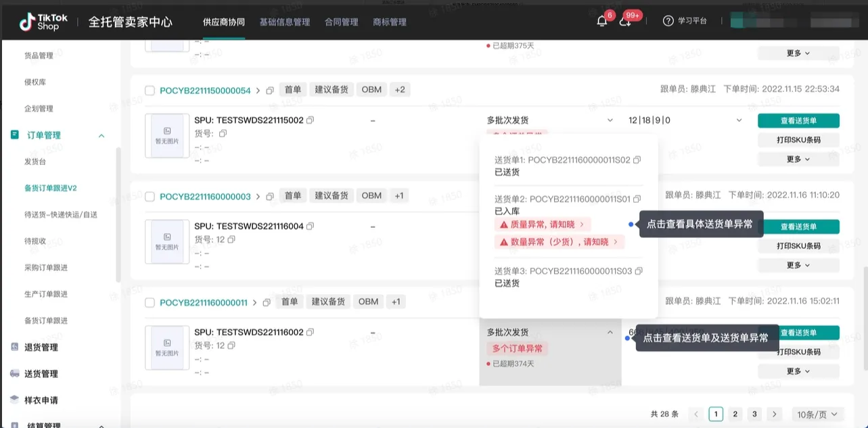This screenshot has width=868, height=428.
Task: Open 更多 menu for order POCYB2211160000011
Action: [x=798, y=371]
